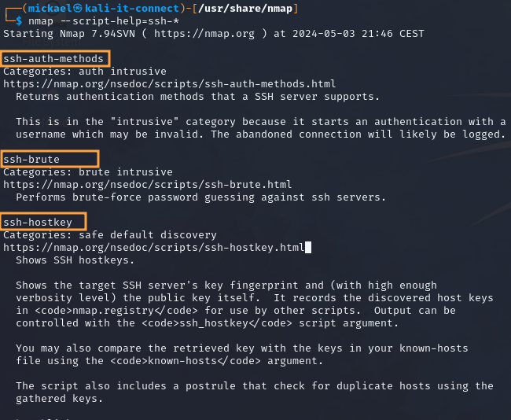Click the "Categories: auth intrusive" line

click(86, 72)
